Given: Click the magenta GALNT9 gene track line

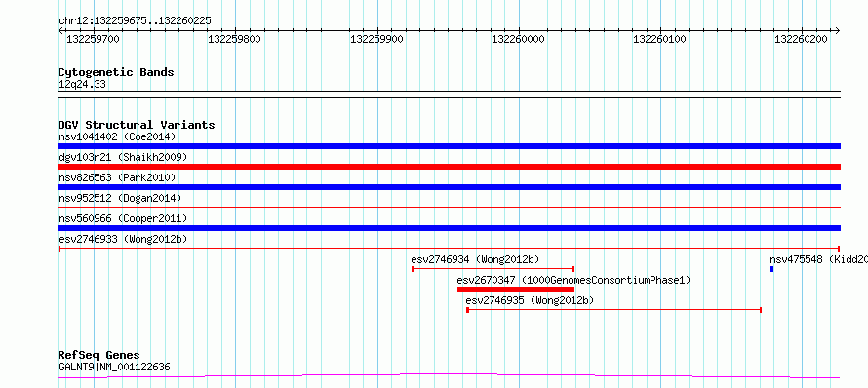Looking at the screenshot, I should [x=449, y=376].
